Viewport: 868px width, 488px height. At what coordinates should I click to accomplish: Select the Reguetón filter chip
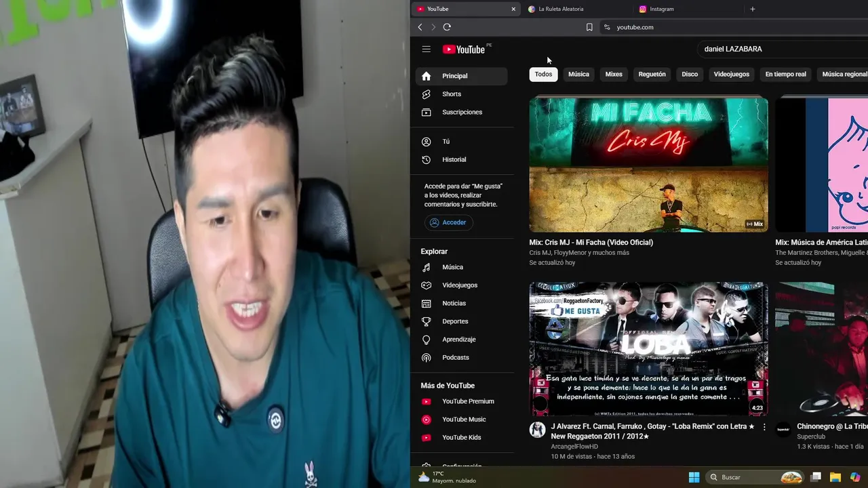[x=652, y=74]
